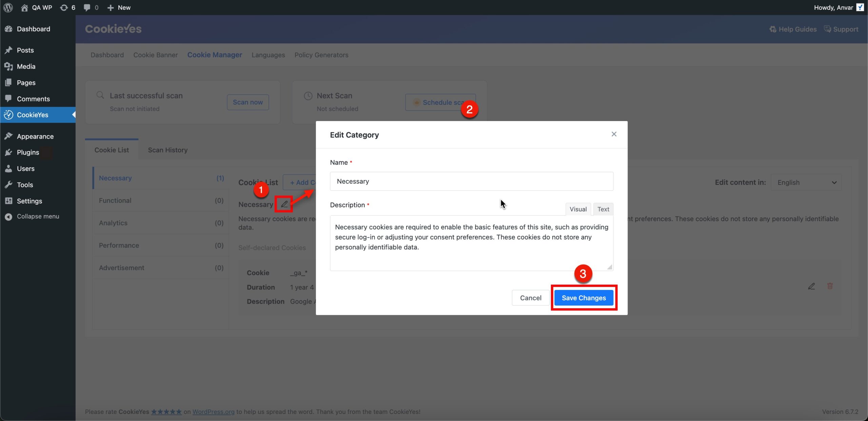This screenshot has height=421, width=868.
Task: Open Plugins in the sidebar
Action: pos(38,153)
